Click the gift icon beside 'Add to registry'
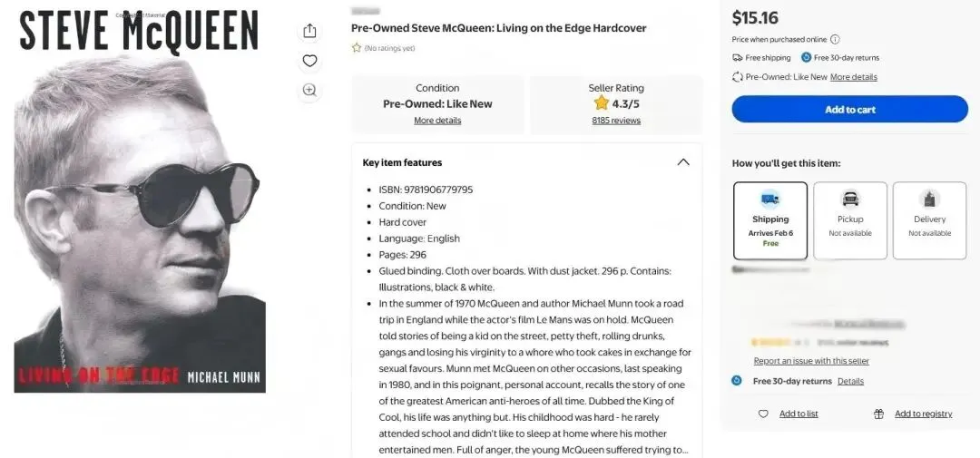980x458 pixels. [x=878, y=414]
